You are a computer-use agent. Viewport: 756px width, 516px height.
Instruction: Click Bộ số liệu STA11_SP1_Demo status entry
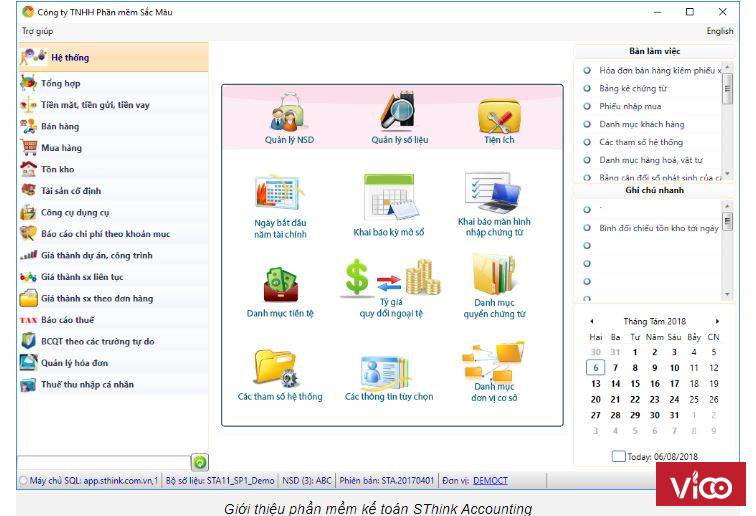click(220, 480)
